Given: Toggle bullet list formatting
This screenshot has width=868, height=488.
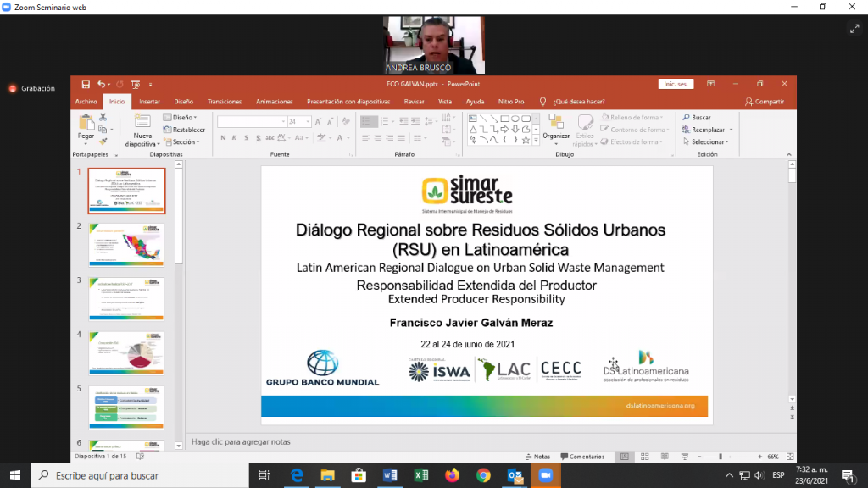Looking at the screenshot, I should (x=368, y=121).
